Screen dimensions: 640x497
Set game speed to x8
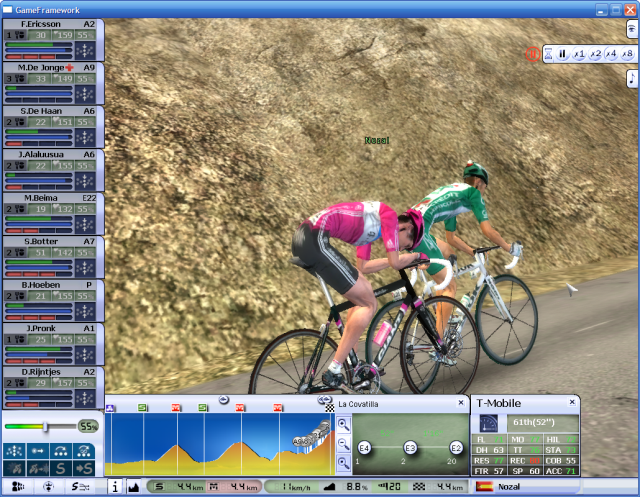pyautogui.click(x=627, y=54)
